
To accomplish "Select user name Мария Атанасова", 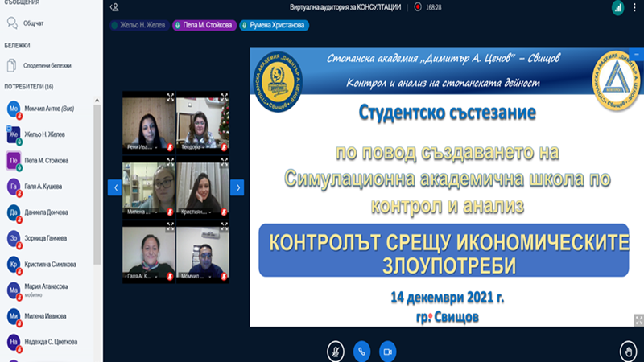I will pyautogui.click(x=46, y=286).
